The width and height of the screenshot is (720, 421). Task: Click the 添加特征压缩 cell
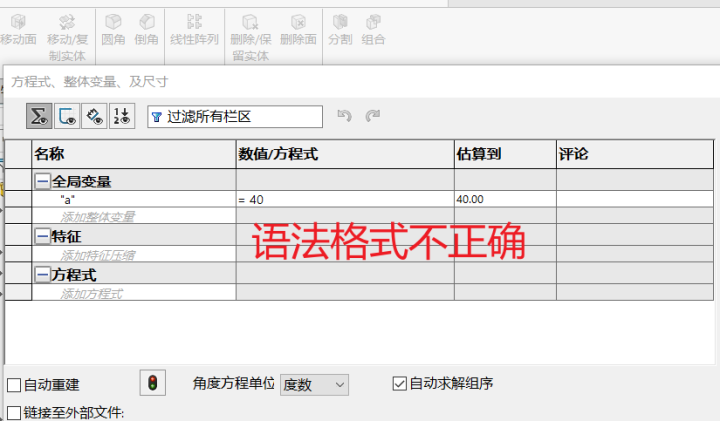(x=134, y=255)
